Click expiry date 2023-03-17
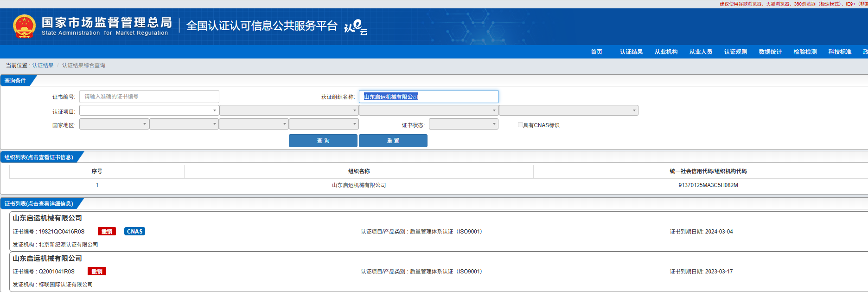The height and width of the screenshot is (292, 868). 719,272
